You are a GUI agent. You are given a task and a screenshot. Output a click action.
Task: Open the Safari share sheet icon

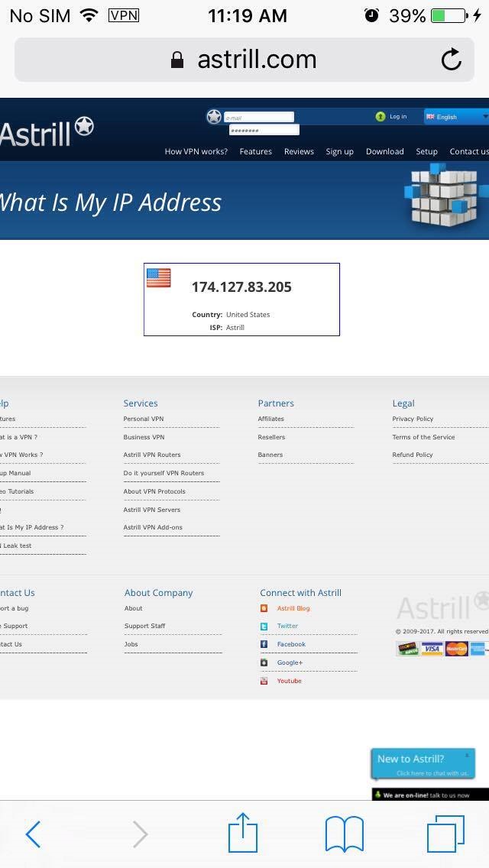tap(243, 832)
